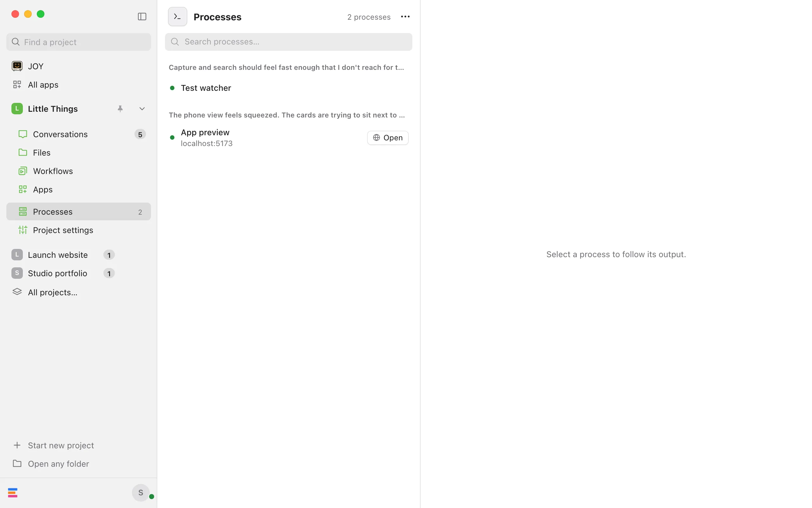Click the Launch website badge 1
The height and width of the screenshot is (508, 812).
(109, 255)
